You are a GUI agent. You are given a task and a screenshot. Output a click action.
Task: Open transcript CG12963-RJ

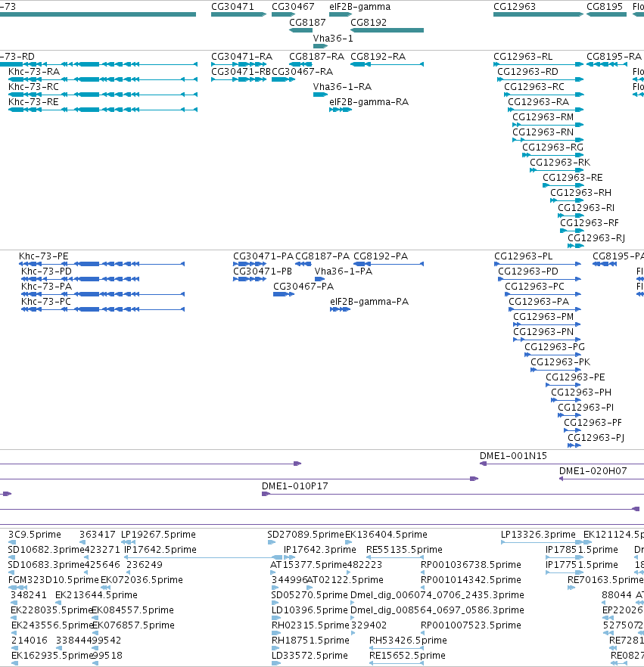pos(596,238)
